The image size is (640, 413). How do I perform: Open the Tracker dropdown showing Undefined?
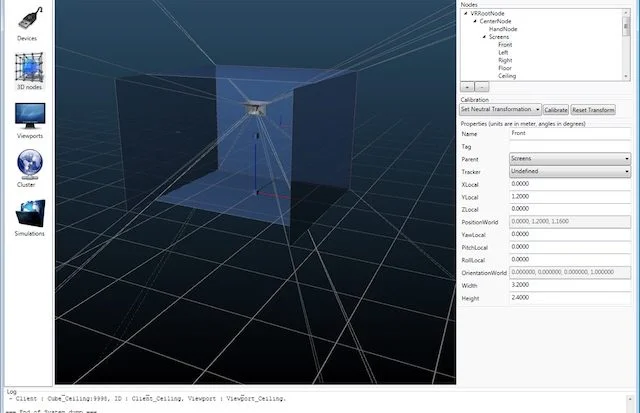(x=570, y=171)
